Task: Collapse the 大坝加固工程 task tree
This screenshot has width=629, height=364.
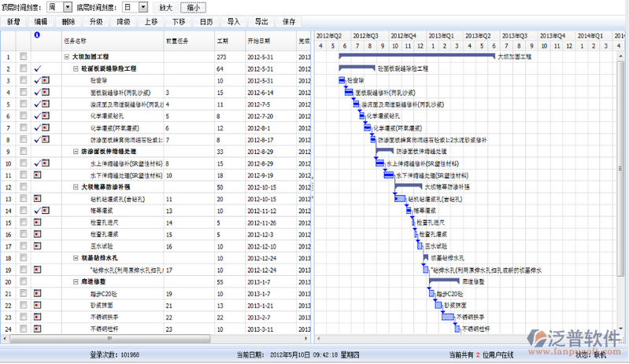Action: [66, 57]
